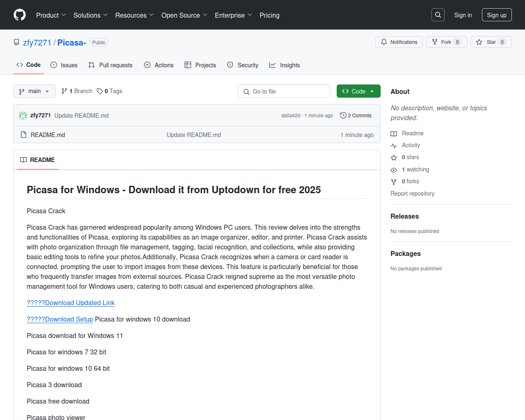Open the Releases heading link

tap(404, 216)
